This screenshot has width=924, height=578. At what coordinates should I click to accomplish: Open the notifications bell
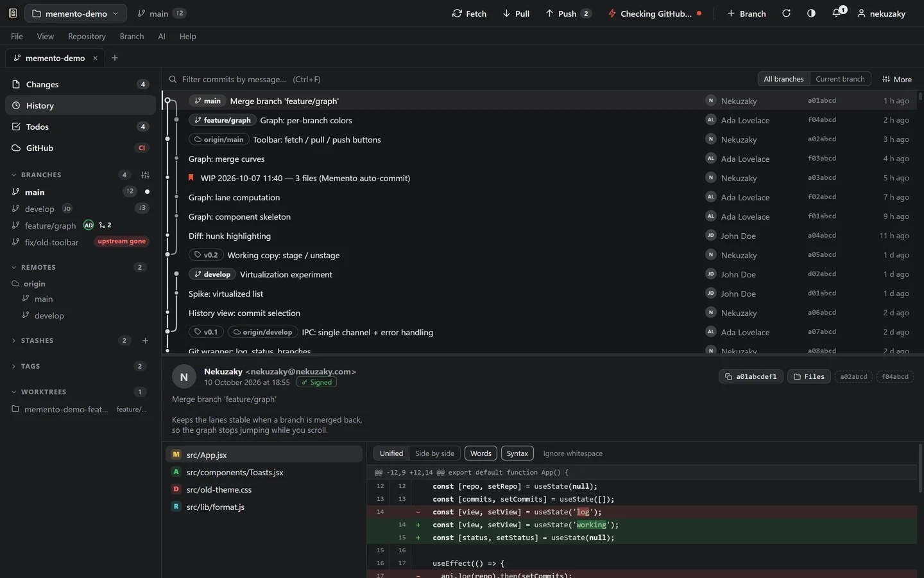coord(837,13)
